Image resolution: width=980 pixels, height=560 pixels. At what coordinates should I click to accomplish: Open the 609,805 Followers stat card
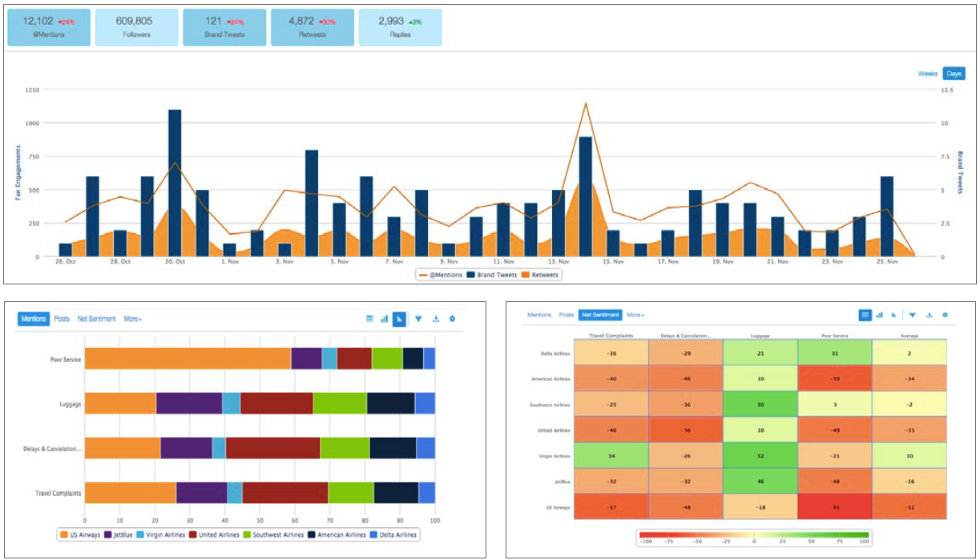tap(137, 28)
